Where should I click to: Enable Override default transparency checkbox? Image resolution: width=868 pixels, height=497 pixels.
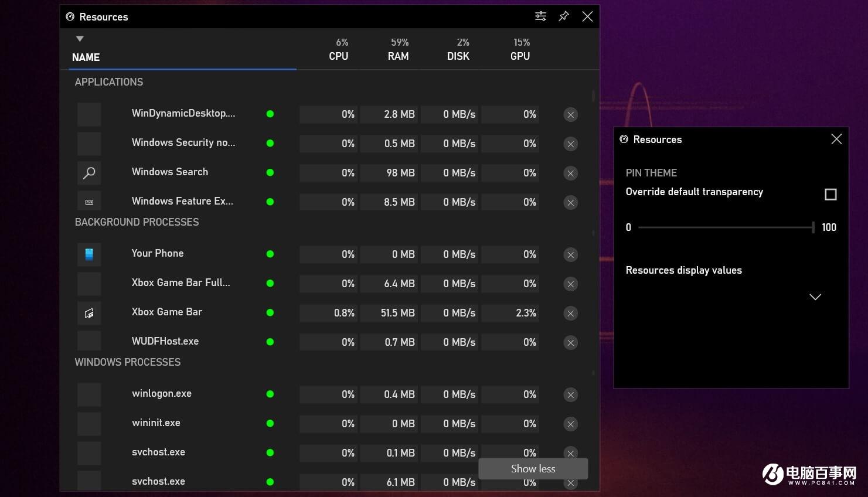point(830,194)
